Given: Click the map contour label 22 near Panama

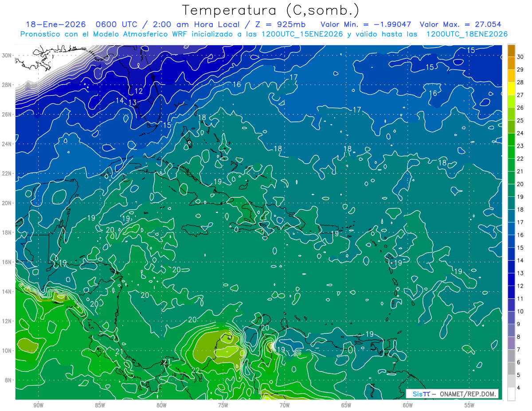Looking at the screenshot, I should pyautogui.click(x=196, y=370).
